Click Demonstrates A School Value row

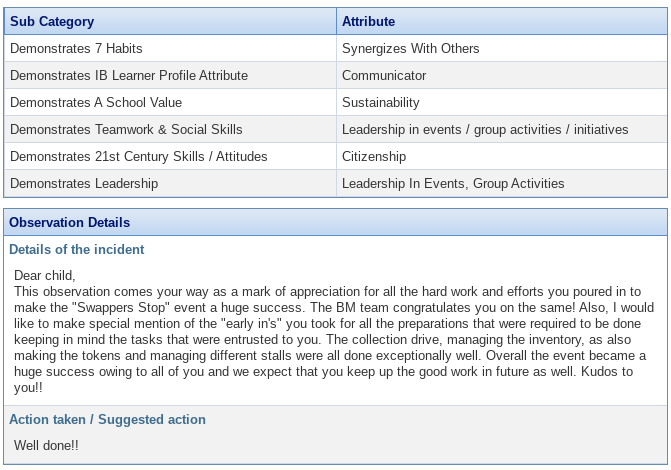pos(336,102)
